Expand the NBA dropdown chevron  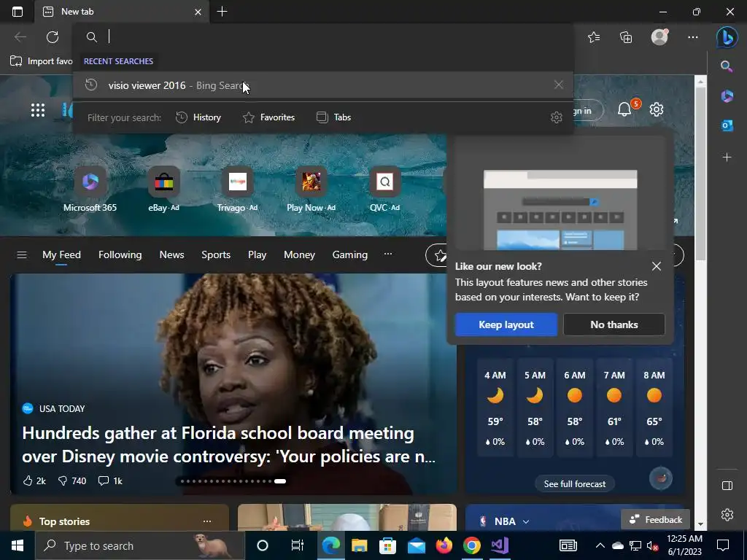526,521
